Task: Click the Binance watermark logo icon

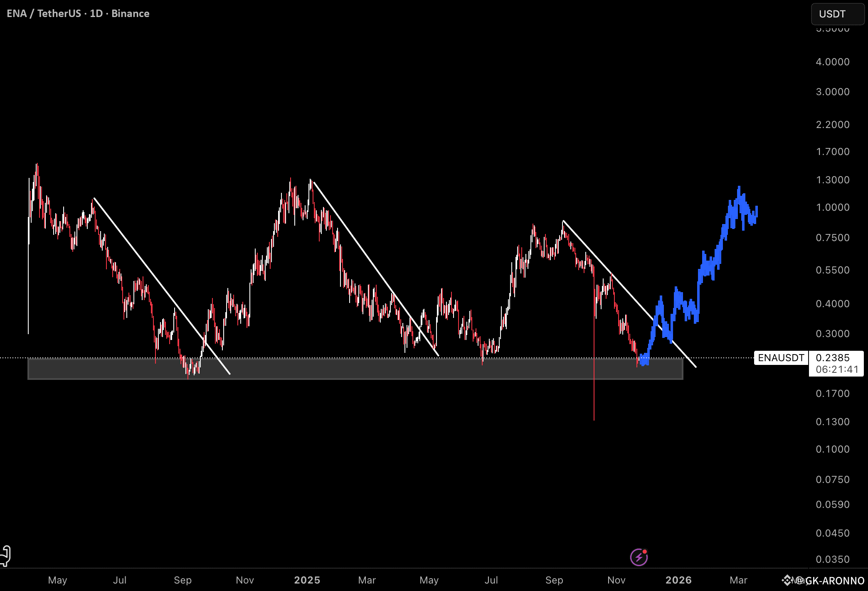Action: pyautogui.click(x=787, y=580)
